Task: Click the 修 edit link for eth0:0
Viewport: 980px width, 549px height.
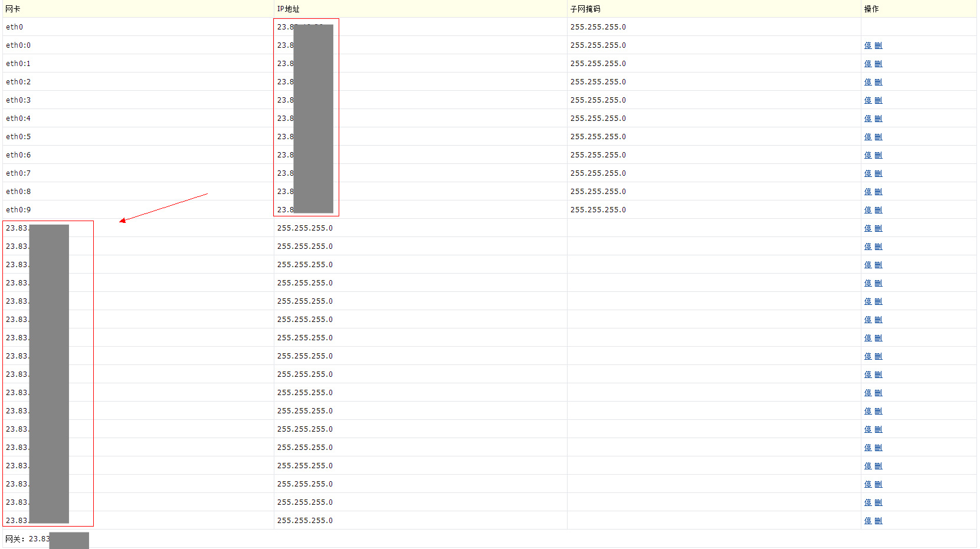Action: [x=867, y=45]
